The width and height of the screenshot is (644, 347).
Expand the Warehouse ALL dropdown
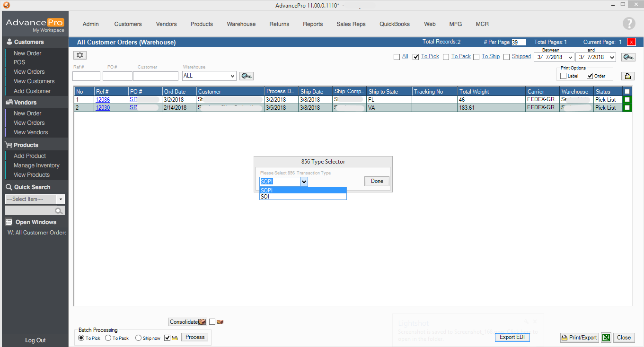point(232,76)
